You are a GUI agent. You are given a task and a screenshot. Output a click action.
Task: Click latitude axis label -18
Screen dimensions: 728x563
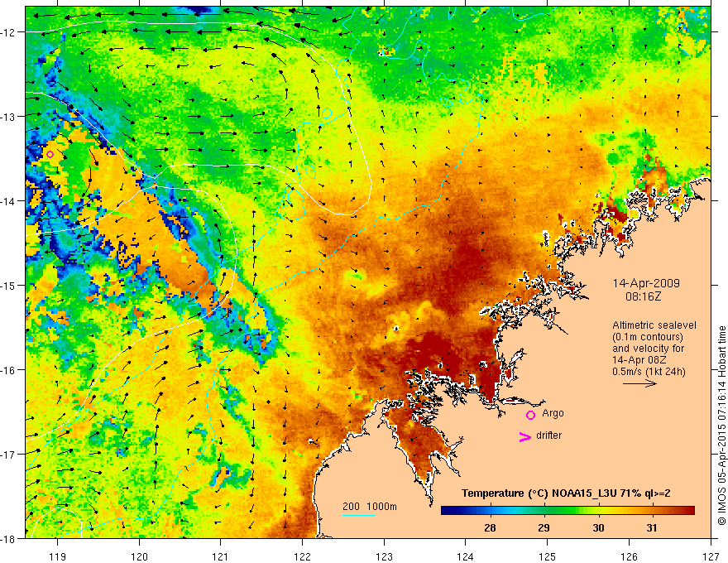pos(9,539)
